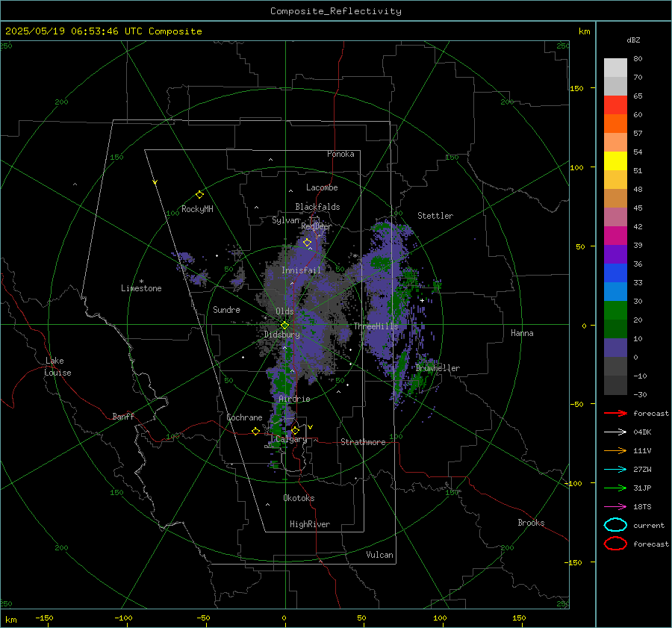Click the 04DK legend label

(x=642, y=432)
